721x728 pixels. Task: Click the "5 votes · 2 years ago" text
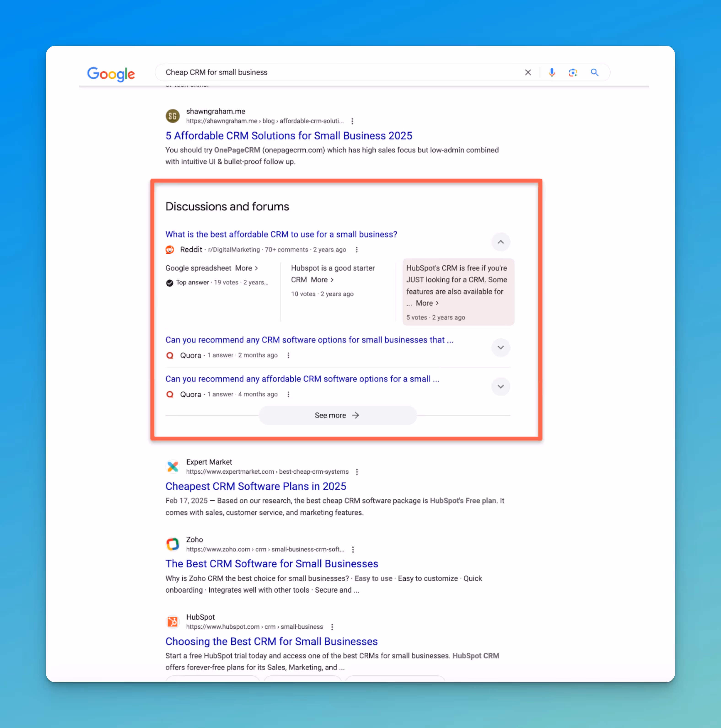coord(436,317)
